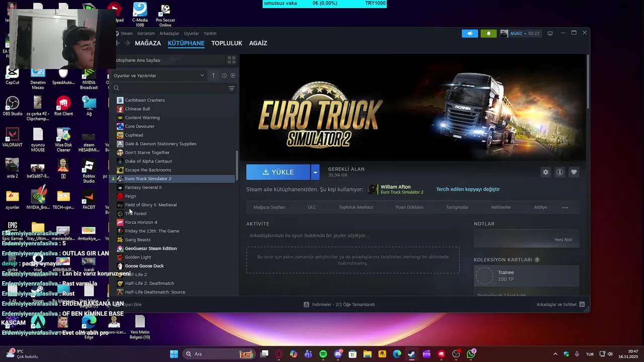The height and width of the screenshot is (362, 644).
Task: Open Riot Client desktop icon
Action: coord(63,106)
